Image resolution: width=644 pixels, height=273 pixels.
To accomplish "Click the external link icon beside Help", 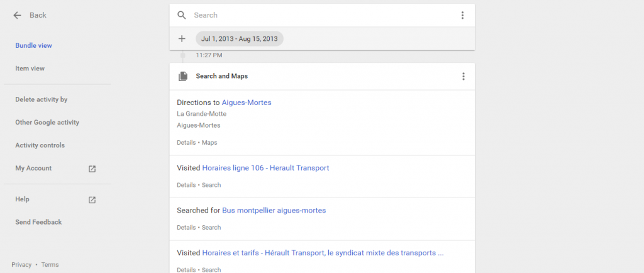I will 92,200.
